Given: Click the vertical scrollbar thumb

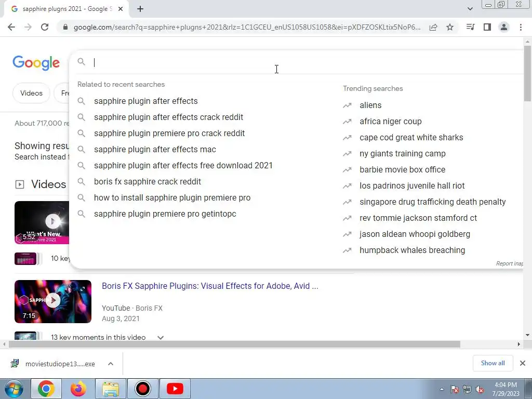Looking at the screenshot, I should point(527,73).
